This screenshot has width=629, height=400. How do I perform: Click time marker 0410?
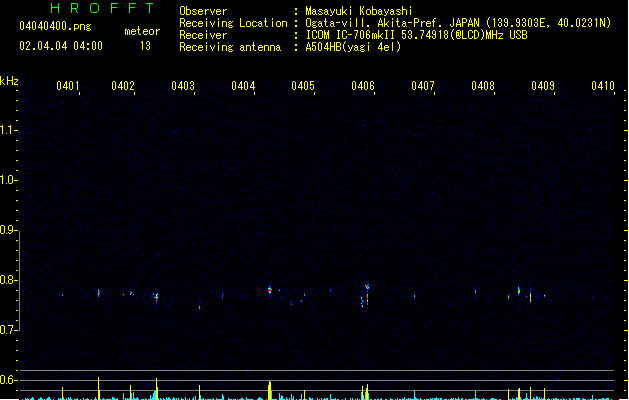[603, 86]
